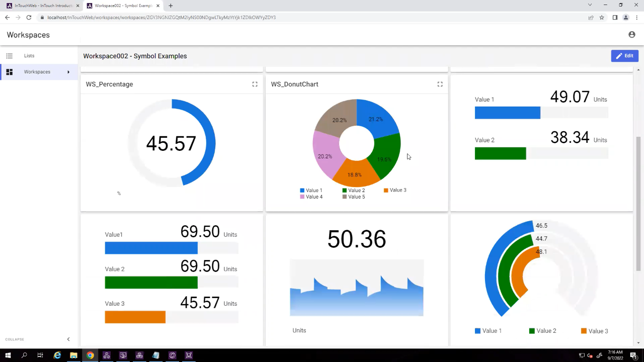
Task: Expand the Workspaces submenu arrow
Action: (x=68, y=72)
